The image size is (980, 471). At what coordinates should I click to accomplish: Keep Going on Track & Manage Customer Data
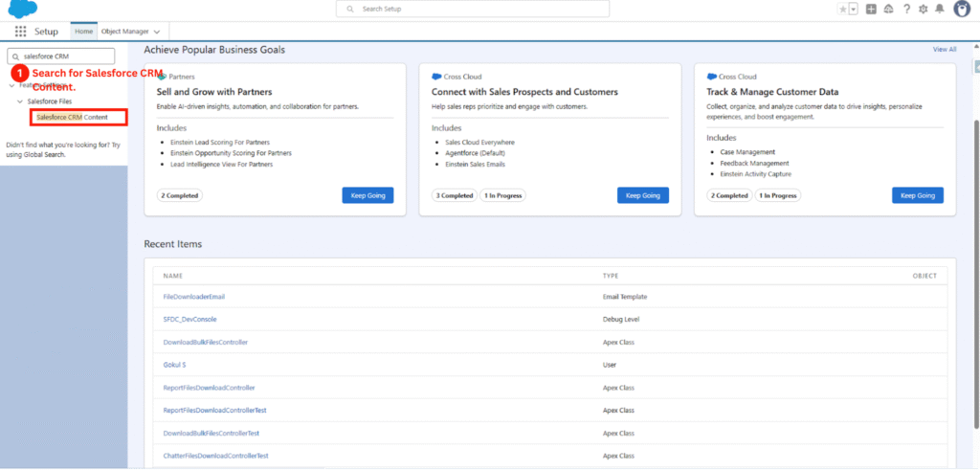coord(918,195)
